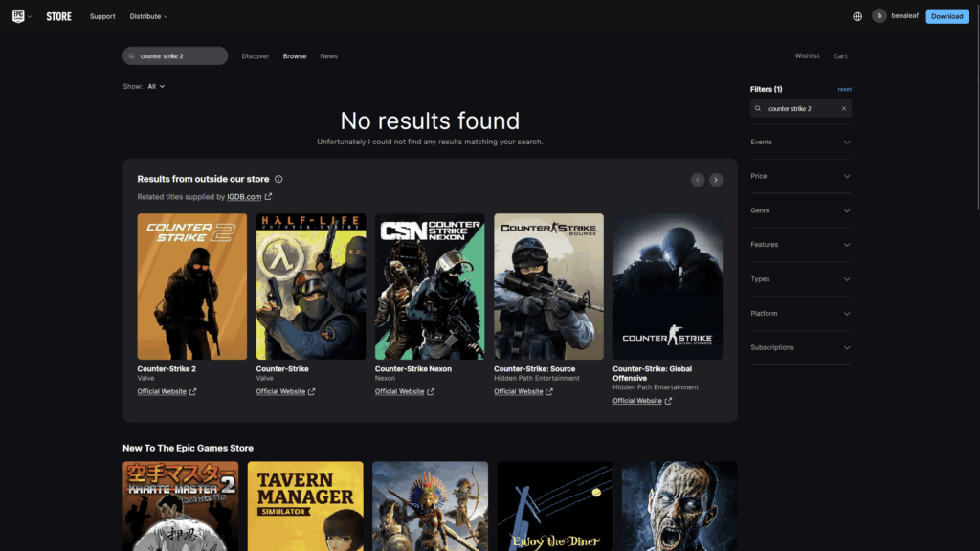The image size is (980, 551).
Task: Expand the Platform filter
Action: tap(801, 314)
